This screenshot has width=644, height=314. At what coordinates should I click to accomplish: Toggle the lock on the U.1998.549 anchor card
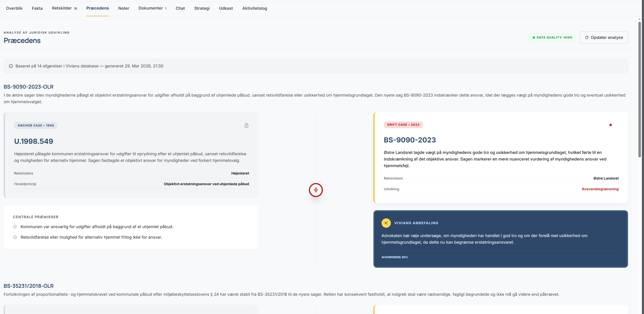(x=247, y=125)
